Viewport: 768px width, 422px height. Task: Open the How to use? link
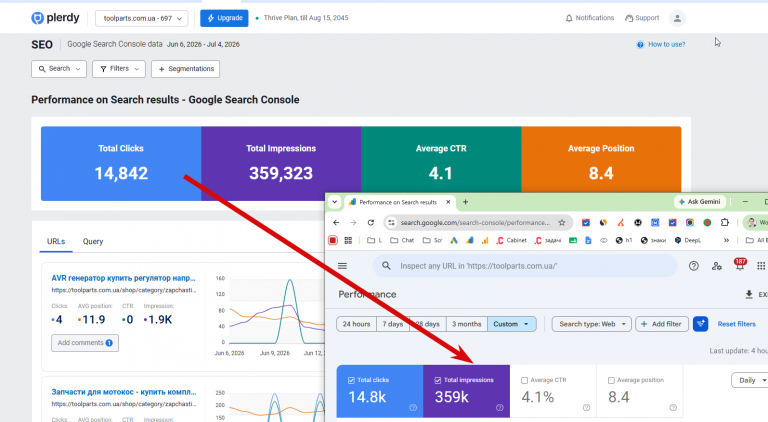coord(661,45)
